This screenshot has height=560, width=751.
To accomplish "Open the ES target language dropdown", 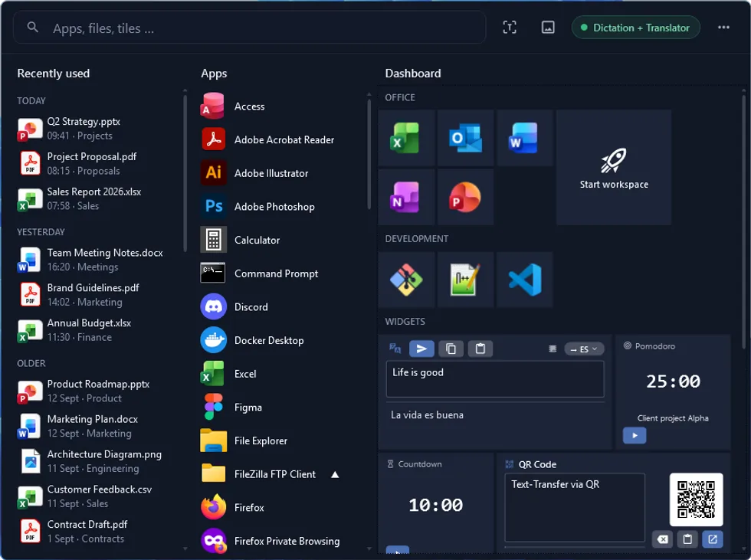I will (x=584, y=349).
